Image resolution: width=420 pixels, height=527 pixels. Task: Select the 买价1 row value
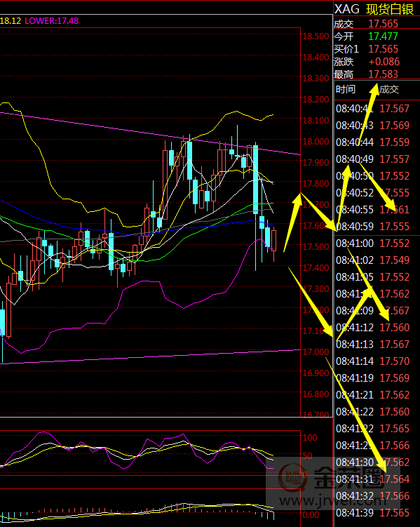(x=383, y=49)
